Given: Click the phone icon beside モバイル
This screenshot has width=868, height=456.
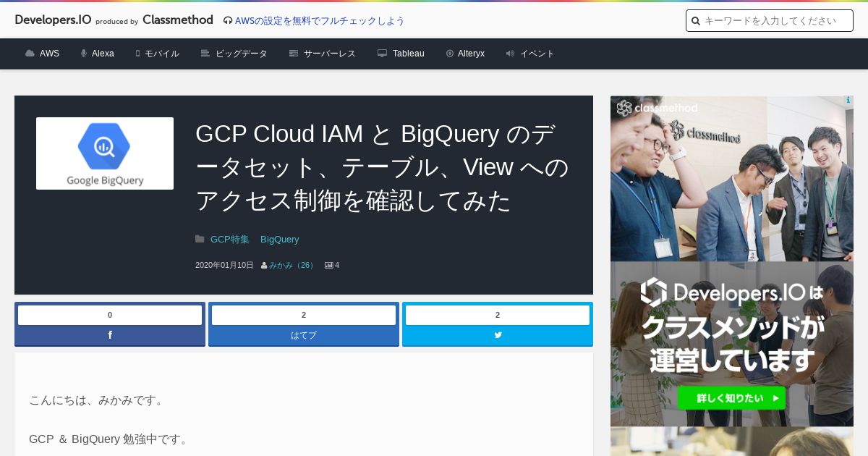Looking at the screenshot, I should tap(137, 54).
